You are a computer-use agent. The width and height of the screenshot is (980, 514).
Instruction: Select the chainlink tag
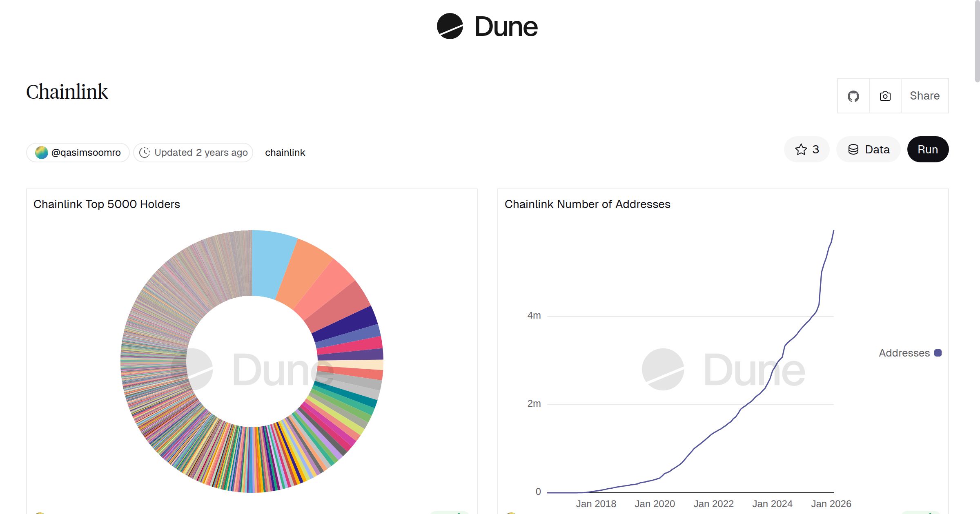[285, 152]
